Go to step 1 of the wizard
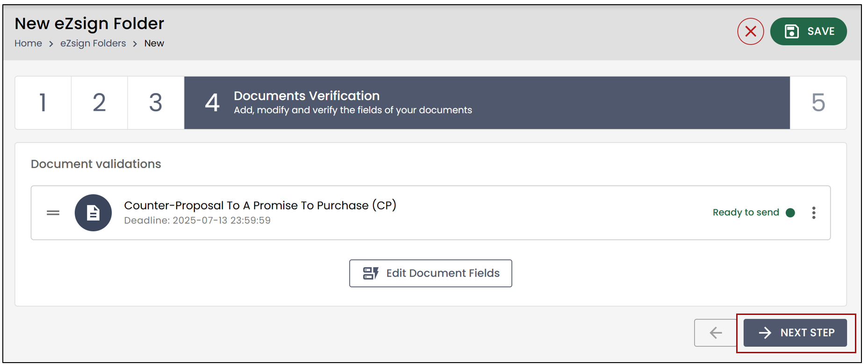 tap(43, 103)
